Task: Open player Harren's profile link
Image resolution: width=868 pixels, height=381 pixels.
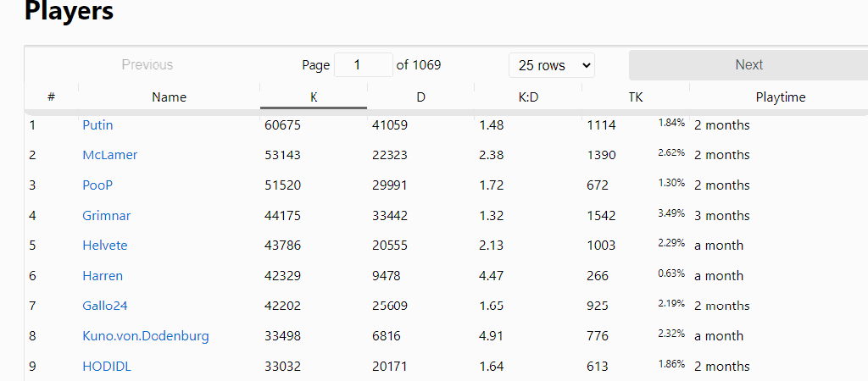Action: tap(103, 276)
